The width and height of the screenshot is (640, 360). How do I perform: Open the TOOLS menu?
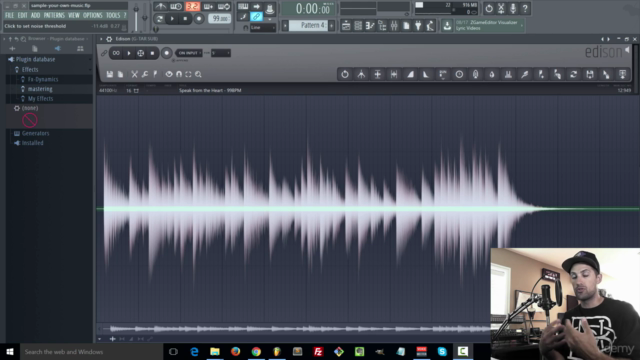(113, 16)
